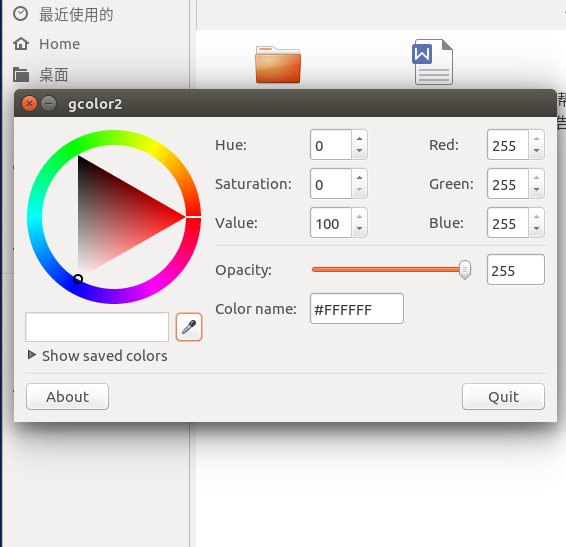Focus the Hue input field
Viewport: 566px width, 547px height.
click(x=331, y=145)
